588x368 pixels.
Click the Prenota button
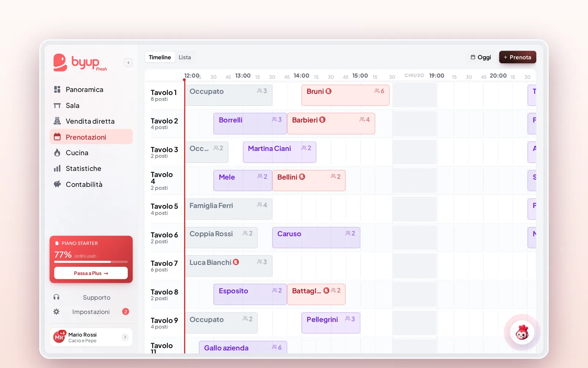pyautogui.click(x=517, y=57)
